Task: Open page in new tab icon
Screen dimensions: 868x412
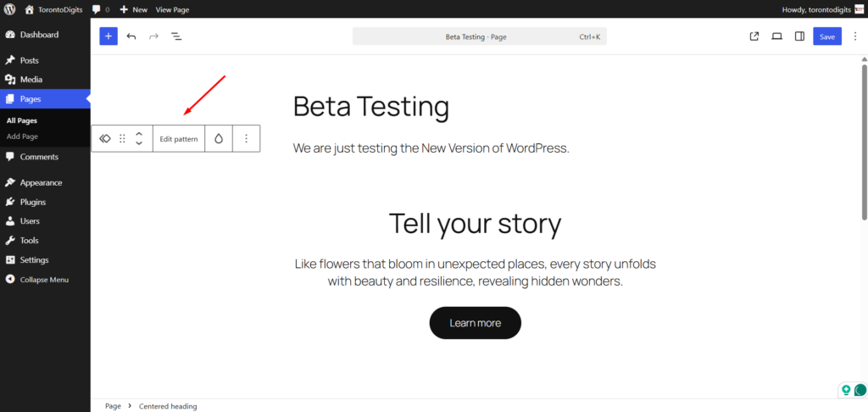Action: [x=754, y=36]
